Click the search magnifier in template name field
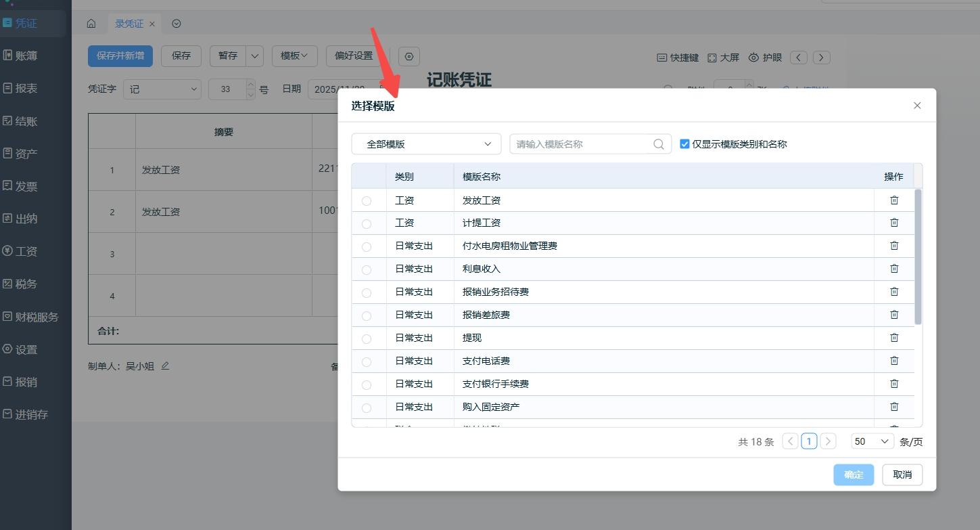Image resolution: width=980 pixels, height=530 pixels. (x=659, y=144)
